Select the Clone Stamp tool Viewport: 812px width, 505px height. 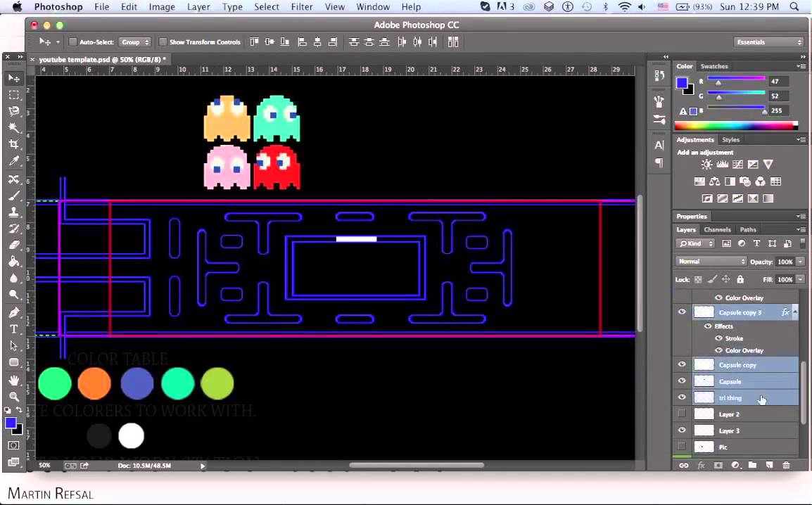pos(14,212)
